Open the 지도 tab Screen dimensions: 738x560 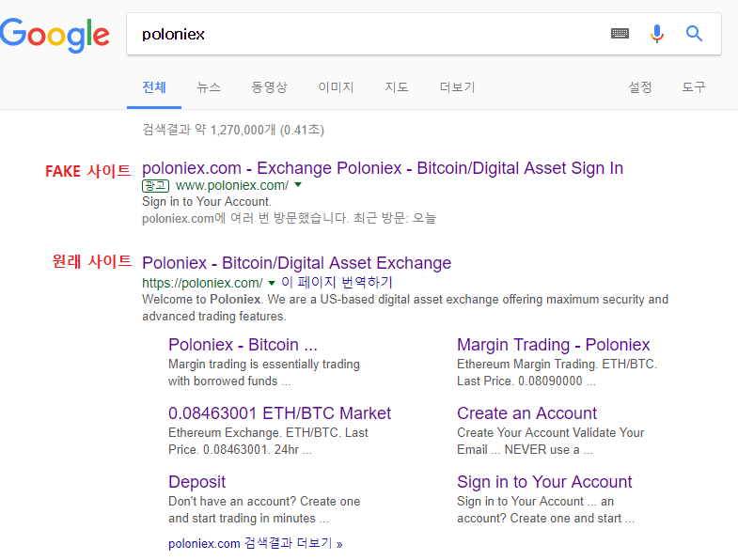397,87
